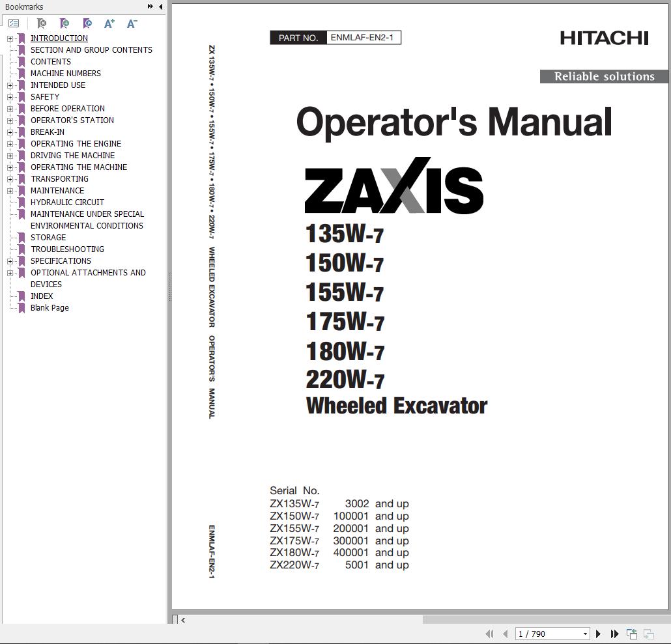Click the ZX220W-7 serial number row

[339, 565]
